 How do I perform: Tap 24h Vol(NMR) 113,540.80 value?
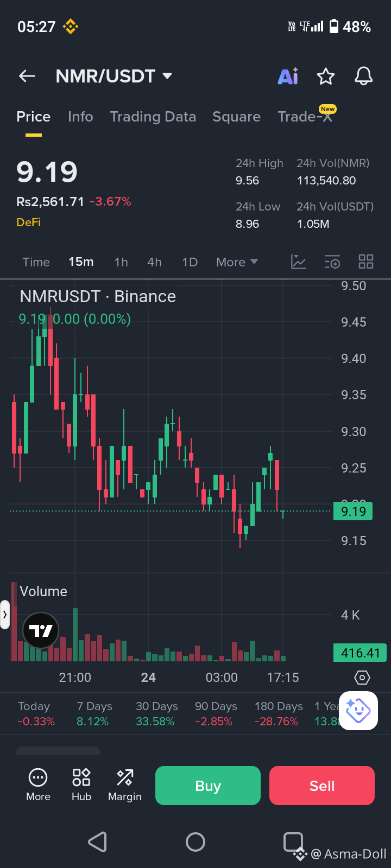[326, 181]
